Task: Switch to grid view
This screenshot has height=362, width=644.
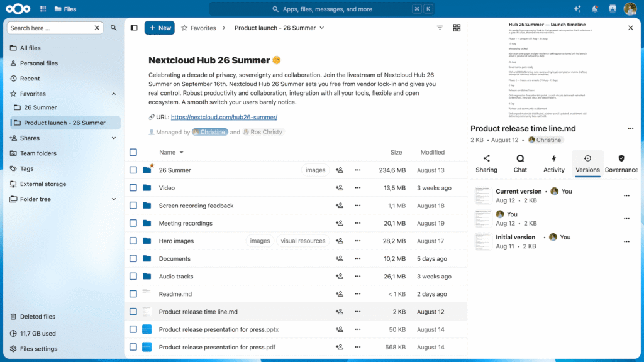Action: [457, 28]
